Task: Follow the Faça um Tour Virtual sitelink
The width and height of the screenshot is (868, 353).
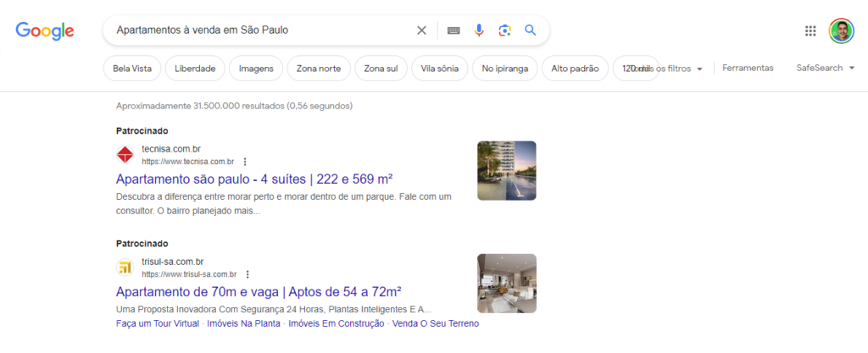Action: (157, 323)
